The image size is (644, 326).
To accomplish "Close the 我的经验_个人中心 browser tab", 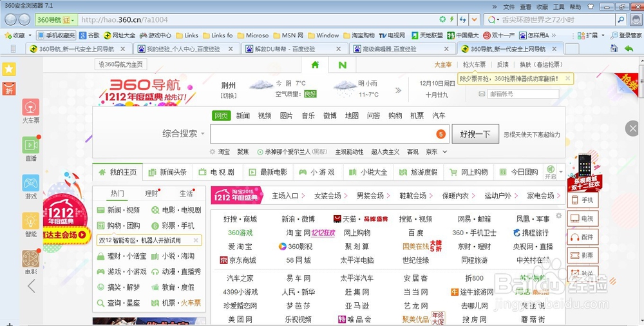I will [231, 49].
